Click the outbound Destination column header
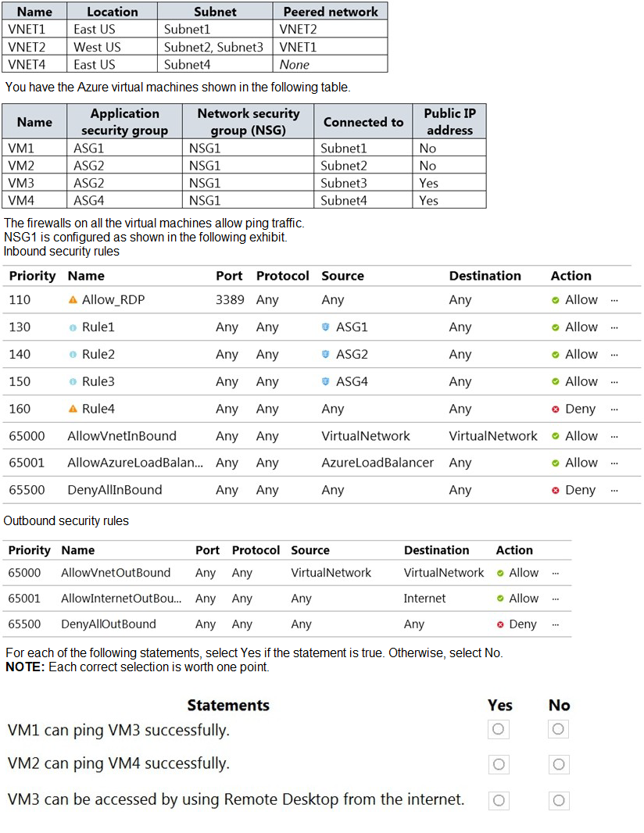The width and height of the screenshot is (644, 833). pyautogui.click(x=436, y=550)
